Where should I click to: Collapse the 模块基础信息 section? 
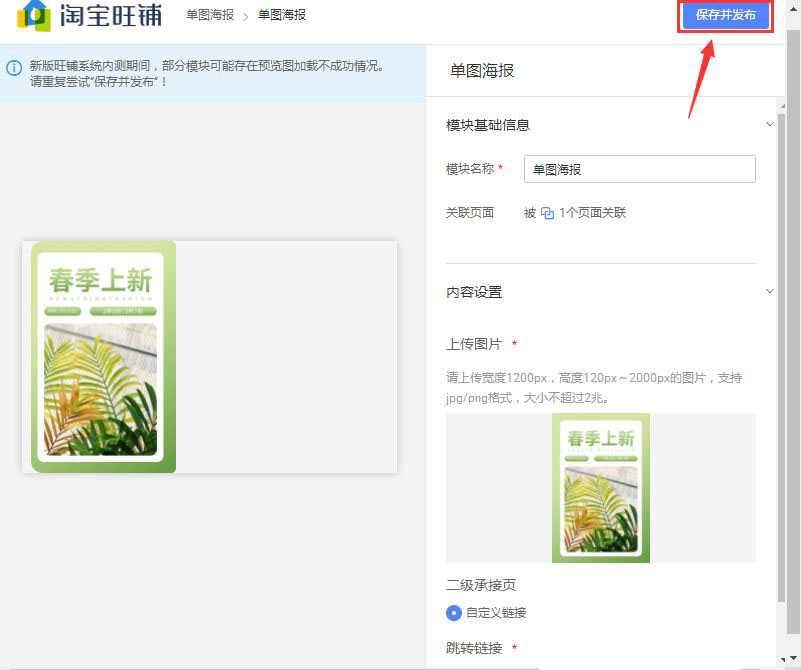[x=771, y=124]
